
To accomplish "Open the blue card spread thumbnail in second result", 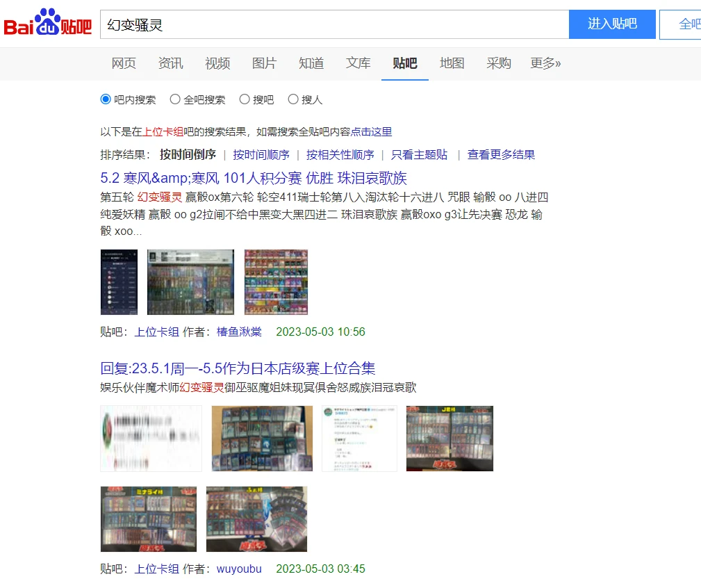I will pos(262,439).
